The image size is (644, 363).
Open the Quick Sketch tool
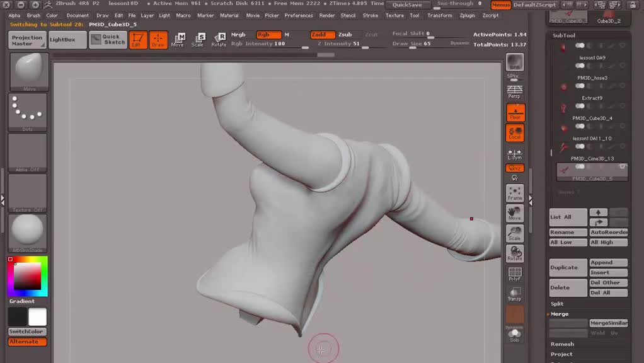(114, 40)
